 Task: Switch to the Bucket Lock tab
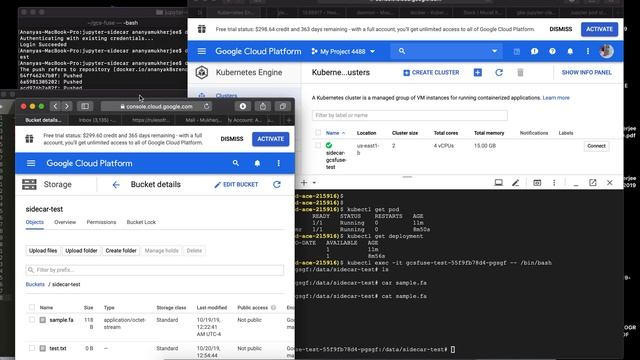point(141,222)
